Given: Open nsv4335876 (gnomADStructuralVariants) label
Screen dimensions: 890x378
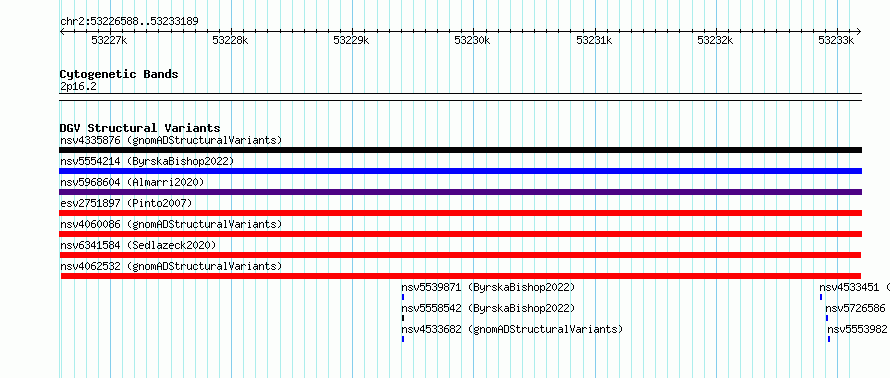Looking at the screenshot, I should pos(171,140).
